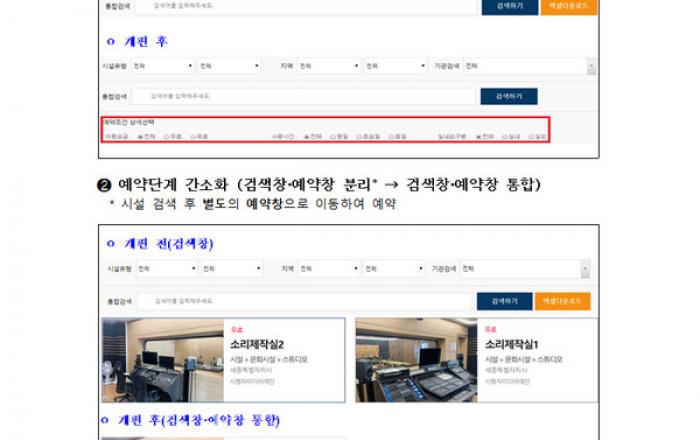Click 검색하기 button at the very top
The width and height of the screenshot is (700, 440).
510,7
